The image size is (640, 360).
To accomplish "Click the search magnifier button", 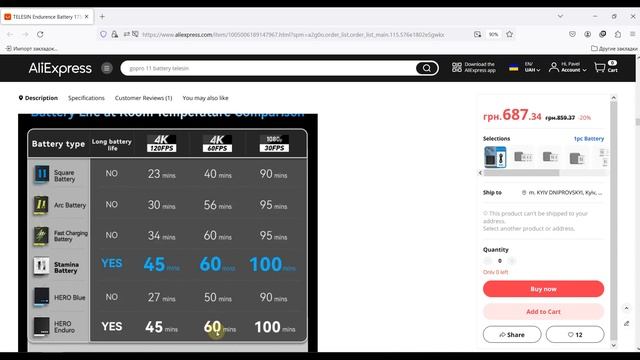I will (x=427, y=68).
